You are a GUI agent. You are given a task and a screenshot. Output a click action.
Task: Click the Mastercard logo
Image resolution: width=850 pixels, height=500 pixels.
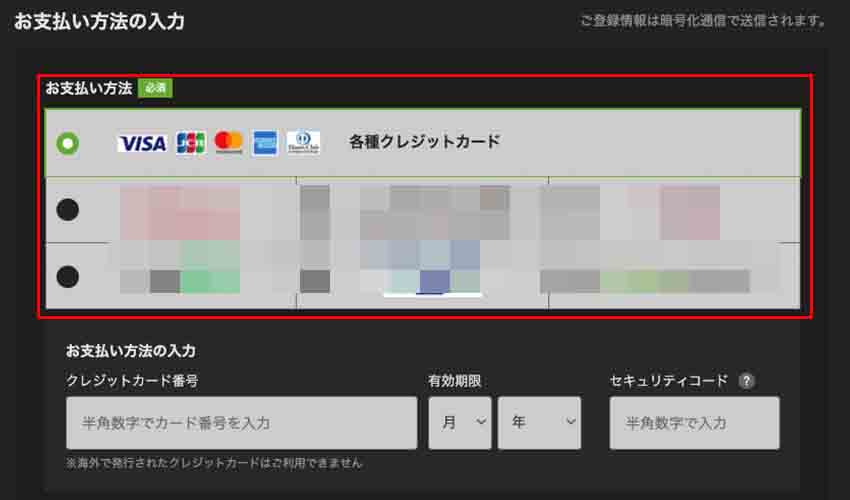click(228, 142)
